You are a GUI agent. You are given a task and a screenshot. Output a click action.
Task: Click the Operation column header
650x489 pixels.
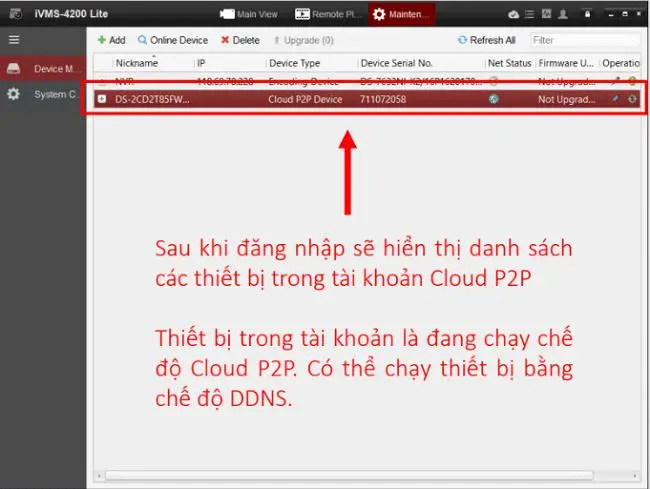(x=621, y=63)
